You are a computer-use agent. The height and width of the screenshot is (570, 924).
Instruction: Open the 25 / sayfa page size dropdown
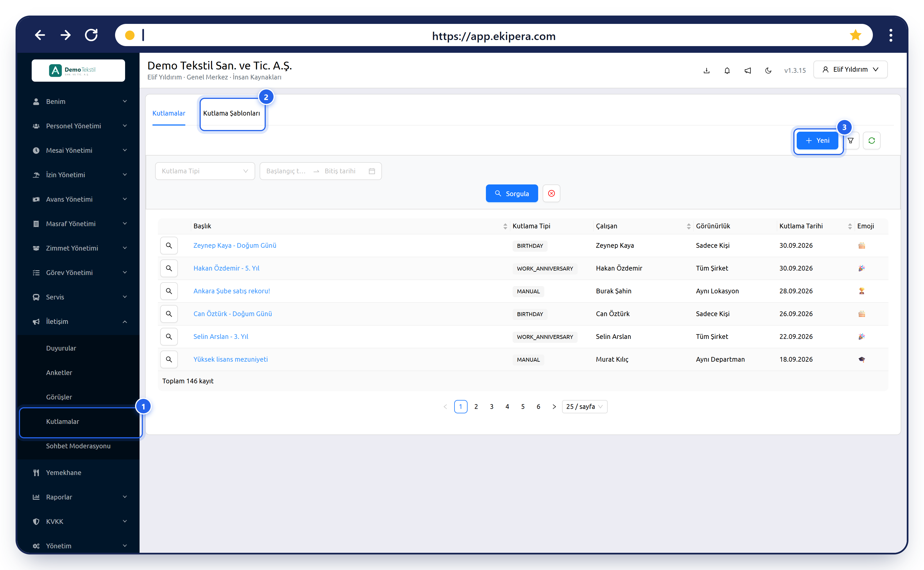[x=584, y=406]
